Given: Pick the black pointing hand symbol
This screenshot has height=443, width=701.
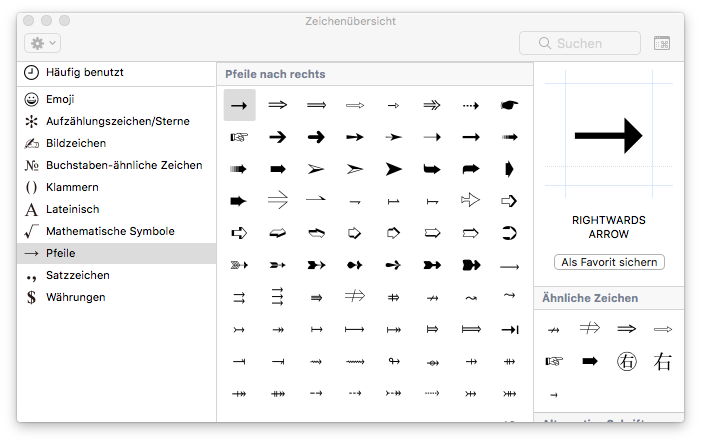Looking at the screenshot, I should (509, 105).
